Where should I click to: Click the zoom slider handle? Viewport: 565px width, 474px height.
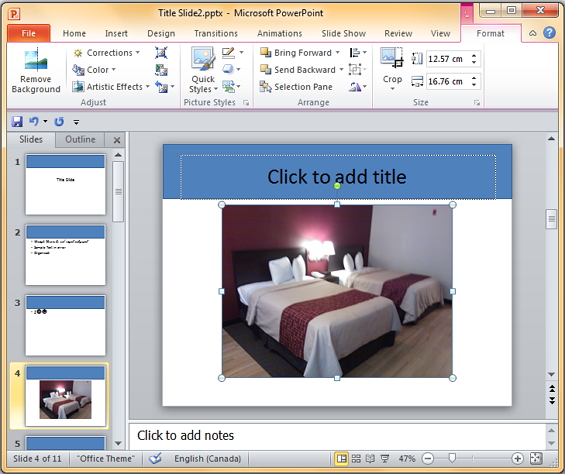point(452,458)
